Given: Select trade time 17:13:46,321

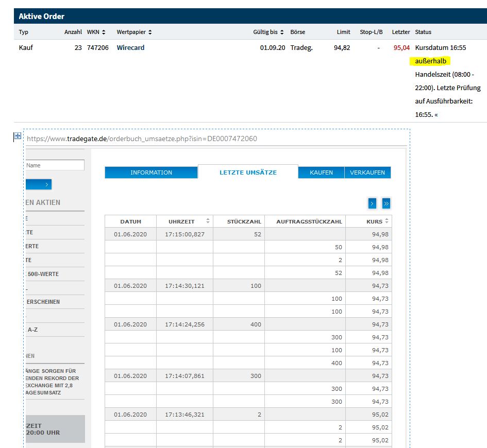Looking at the screenshot, I should pos(184,415).
